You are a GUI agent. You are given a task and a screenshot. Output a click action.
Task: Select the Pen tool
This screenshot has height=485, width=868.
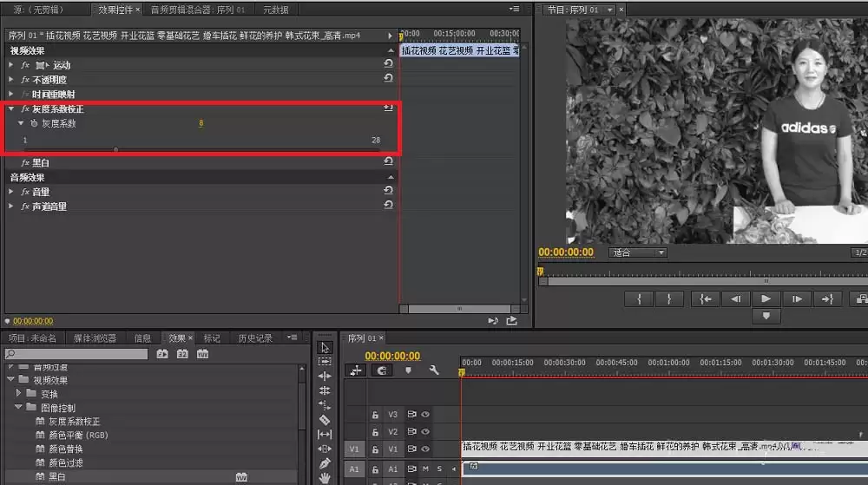click(x=325, y=463)
